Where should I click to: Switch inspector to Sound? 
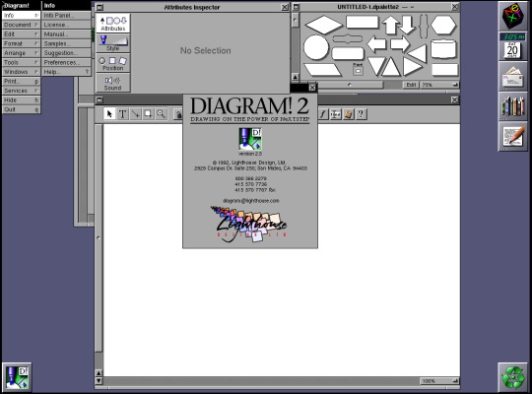pyautogui.click(x=113, y=83)
